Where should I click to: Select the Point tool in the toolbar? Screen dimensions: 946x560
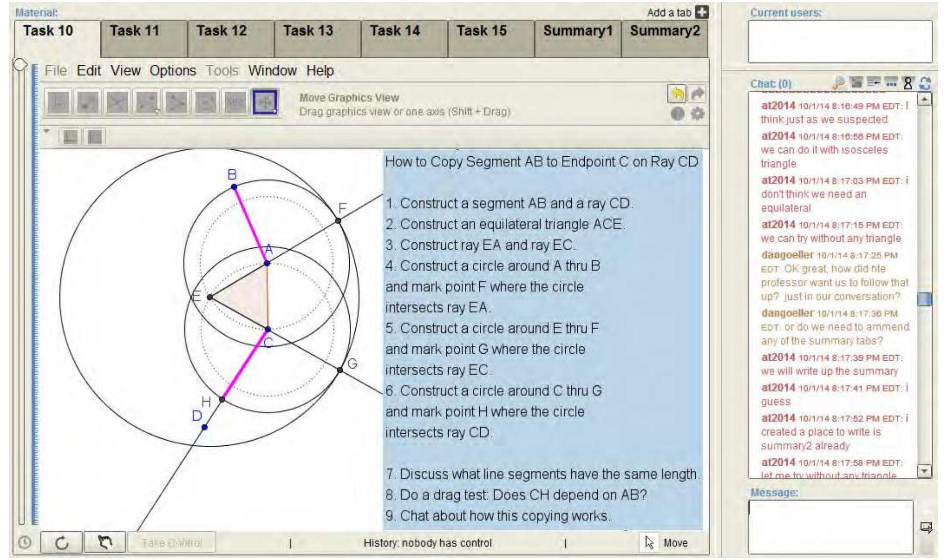[x=87, y=101]
